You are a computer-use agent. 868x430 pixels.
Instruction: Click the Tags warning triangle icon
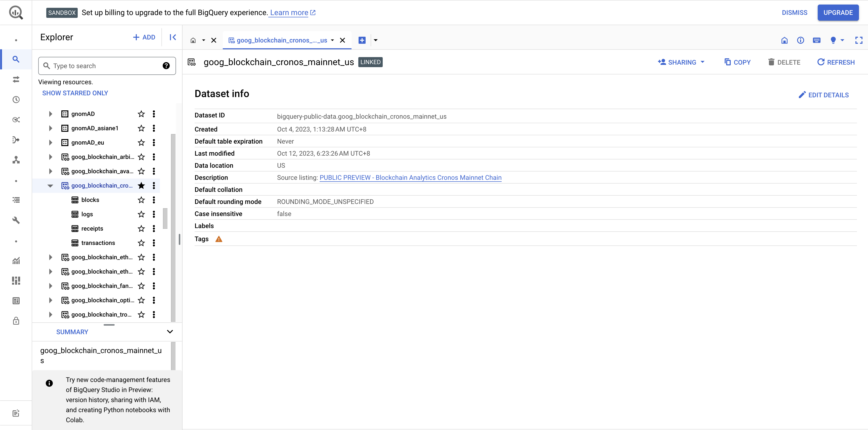coord(219,239)
